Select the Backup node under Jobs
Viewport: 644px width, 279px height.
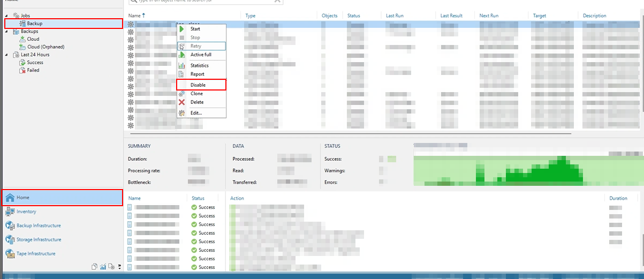(x=64, y=24)
